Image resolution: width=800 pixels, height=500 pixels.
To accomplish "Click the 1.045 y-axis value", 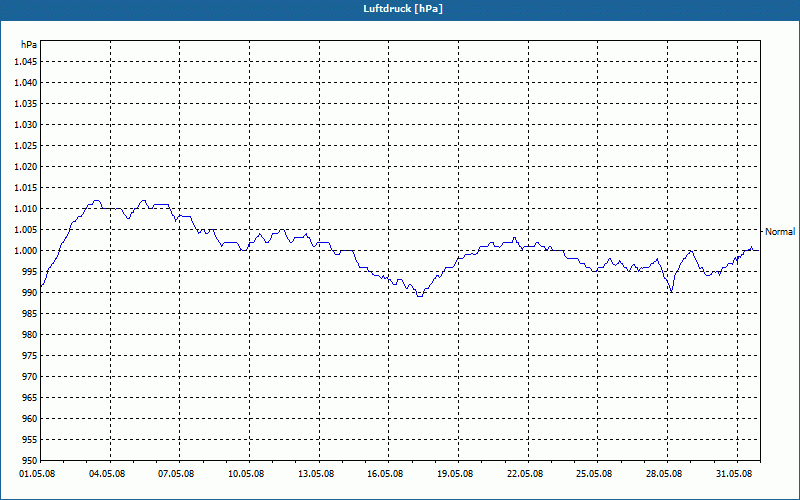I will click(x=26, y=62).
